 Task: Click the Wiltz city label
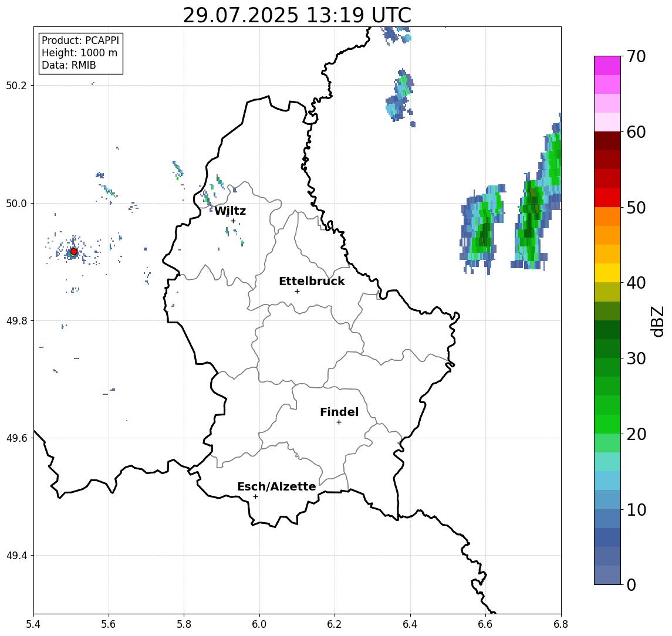coord(230,211)
